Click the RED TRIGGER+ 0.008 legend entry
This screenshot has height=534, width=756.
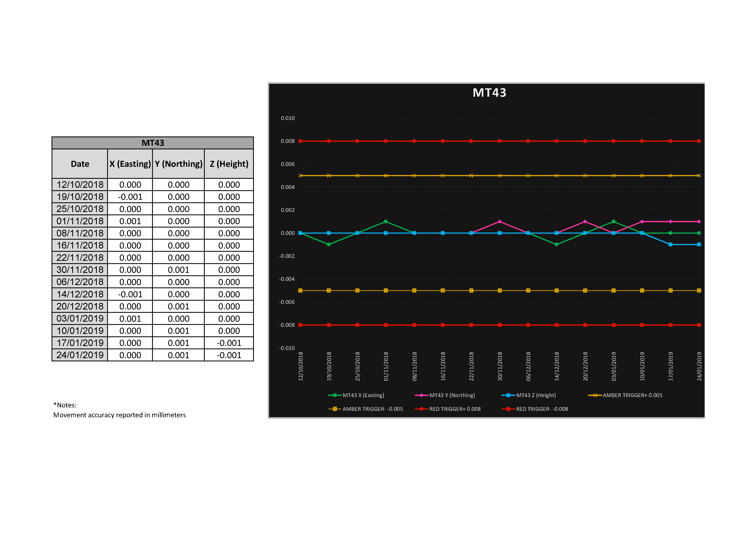[448, 409]
